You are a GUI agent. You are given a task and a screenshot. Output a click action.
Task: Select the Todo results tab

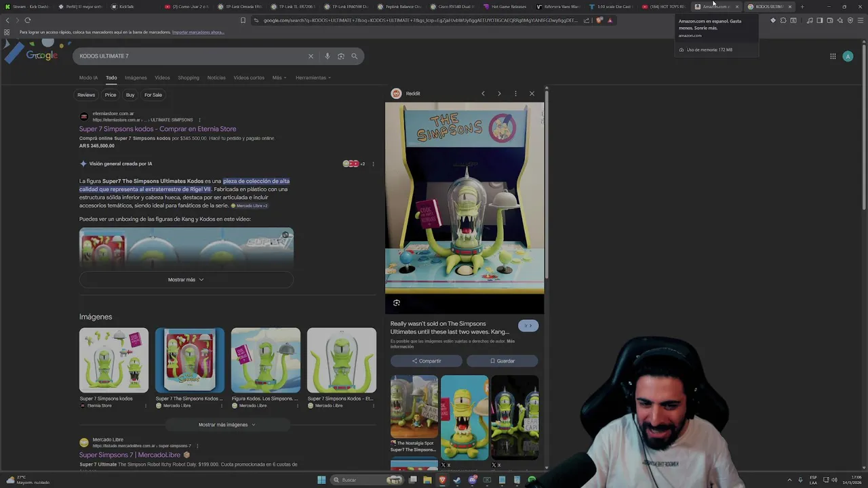pos(111,78)
